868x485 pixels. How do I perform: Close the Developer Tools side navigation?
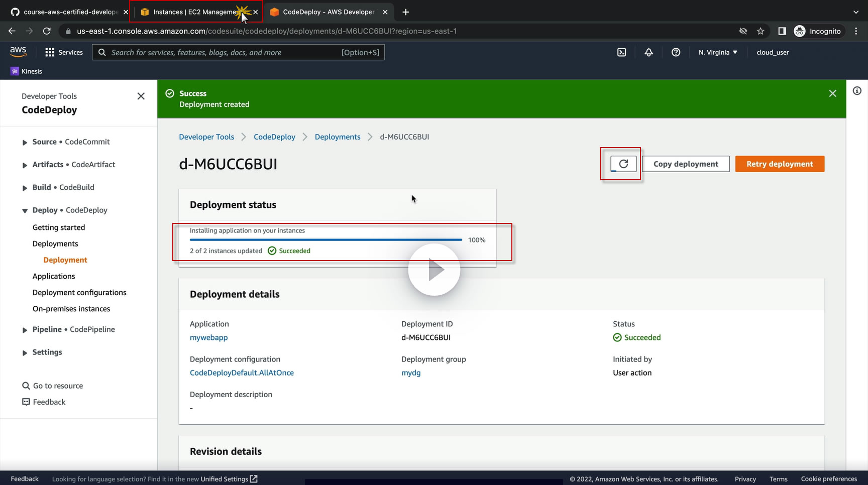click(x=141, y=96)
